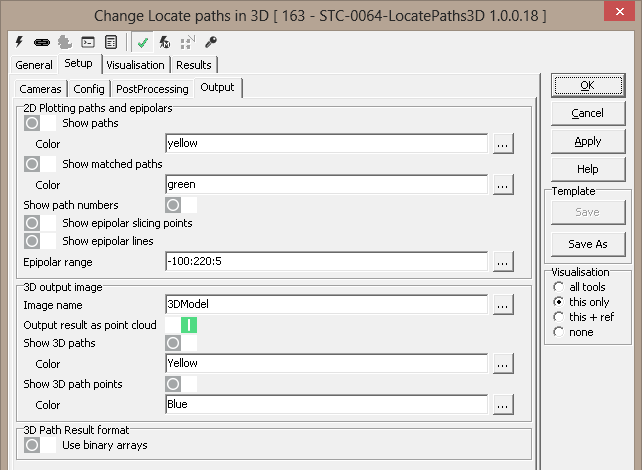Click the lightning with M badge icon
Screen dimensions: 642x470
pyautogui.click(x=165, y=43)
